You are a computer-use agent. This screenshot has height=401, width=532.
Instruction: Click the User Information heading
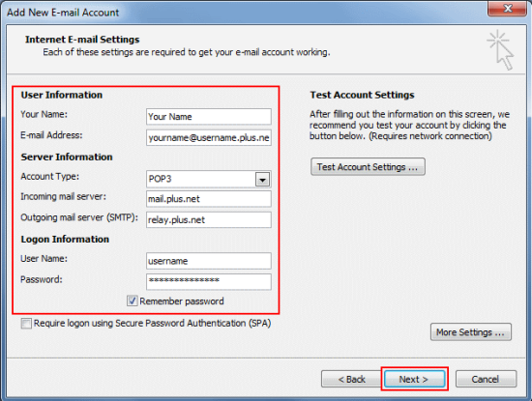[61, 95]
